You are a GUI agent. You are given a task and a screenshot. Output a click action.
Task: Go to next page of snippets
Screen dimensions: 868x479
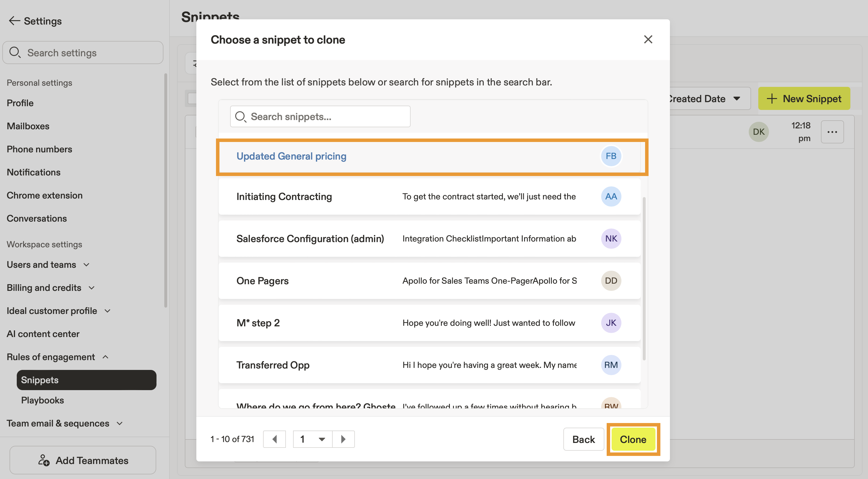tap(343, 439)
